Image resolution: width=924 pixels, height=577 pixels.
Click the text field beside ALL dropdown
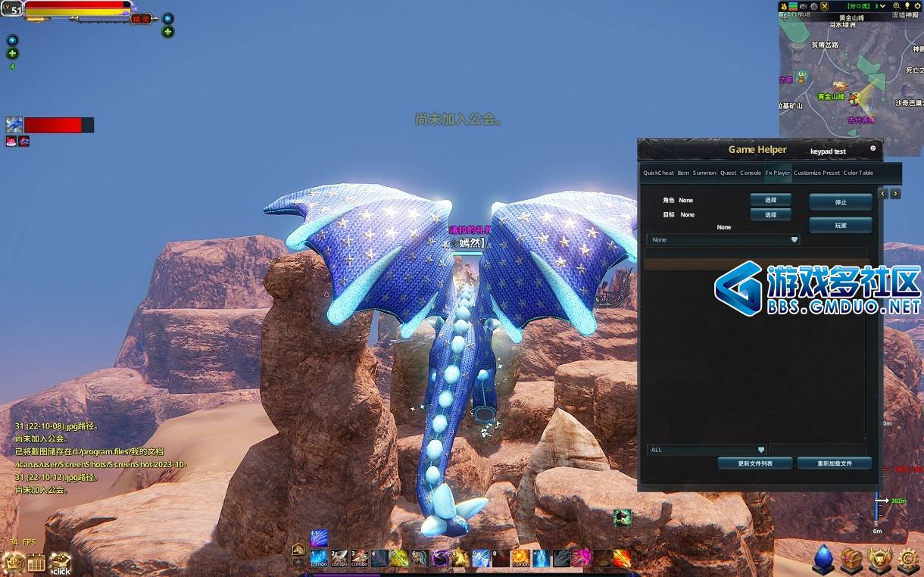[x=818, y=450]
